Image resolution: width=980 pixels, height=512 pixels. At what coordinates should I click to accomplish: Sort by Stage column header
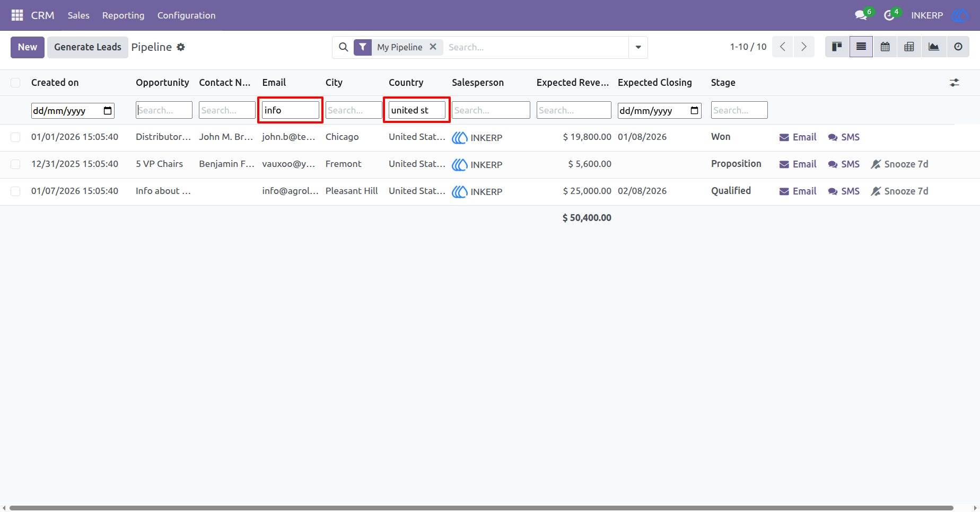(723, 83)
